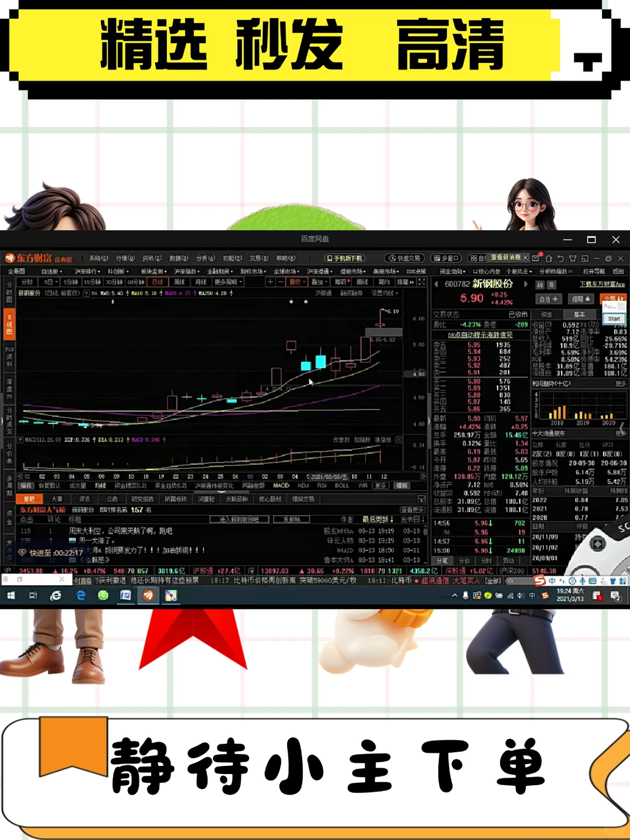Open the 行情 menu

(125, 258)
